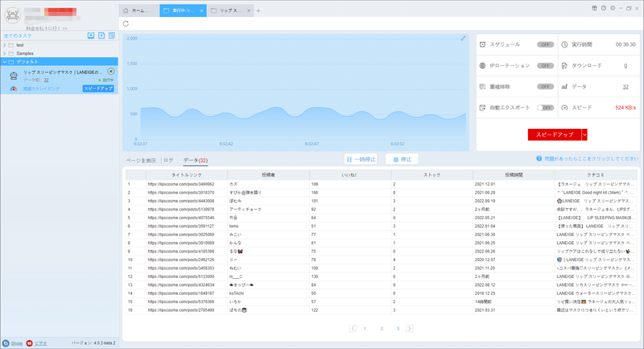Click the ダウンロード count 0 link
The width and height of the screenshot is (644, 349).
[x=625, y=66]
